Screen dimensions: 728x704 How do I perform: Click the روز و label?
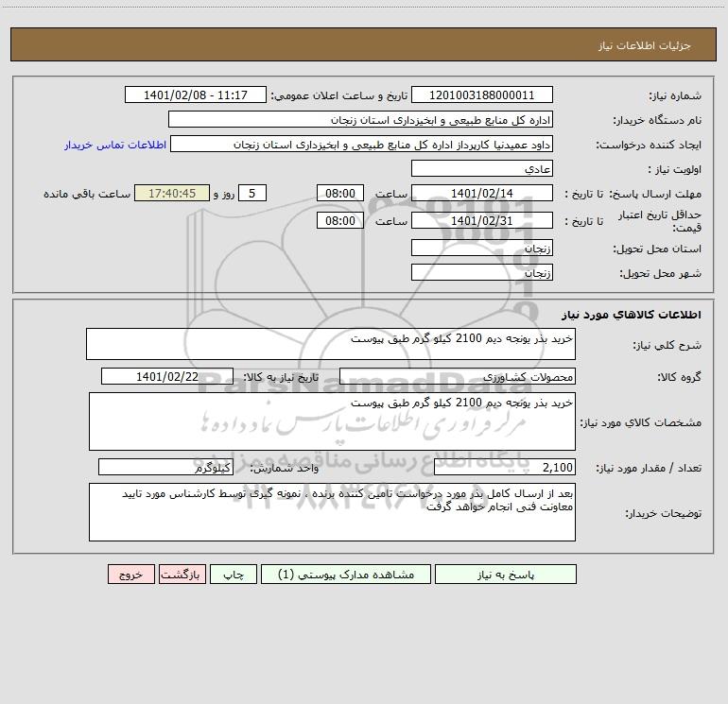[224, 194]
